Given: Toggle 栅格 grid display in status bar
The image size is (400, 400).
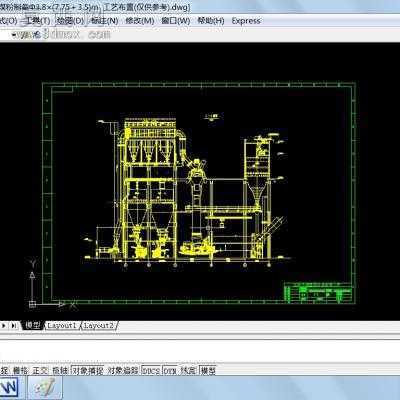Looking at the screenshot, I should 20,370.
